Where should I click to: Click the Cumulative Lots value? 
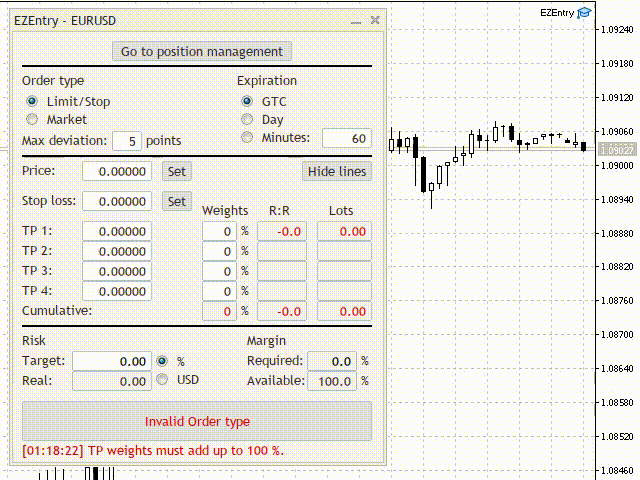[344, 311]
